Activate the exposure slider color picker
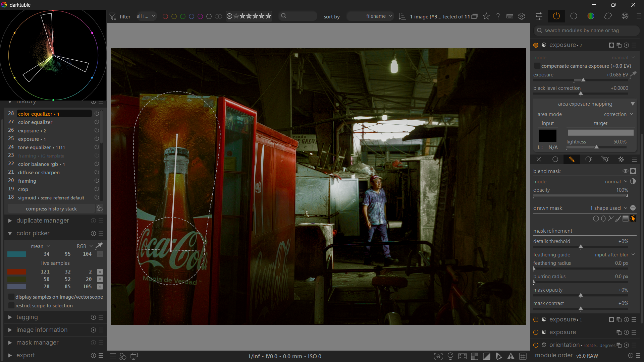The image size is (644, 362). click(633, 74)
